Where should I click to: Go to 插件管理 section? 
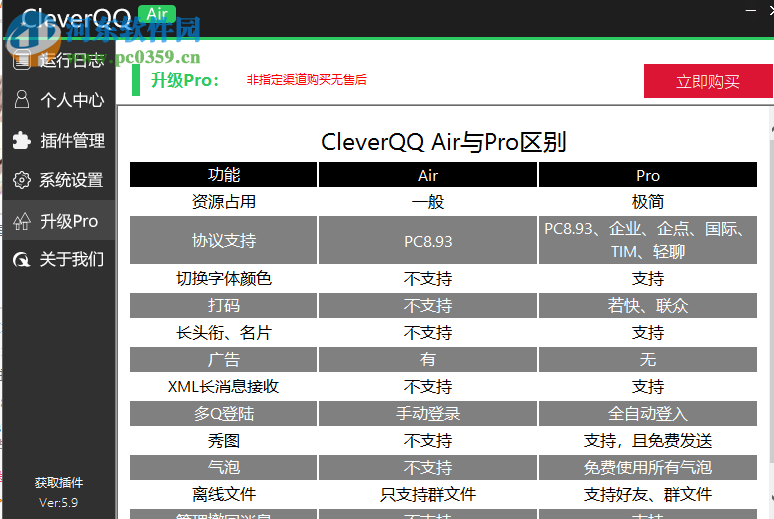[59, 140]
